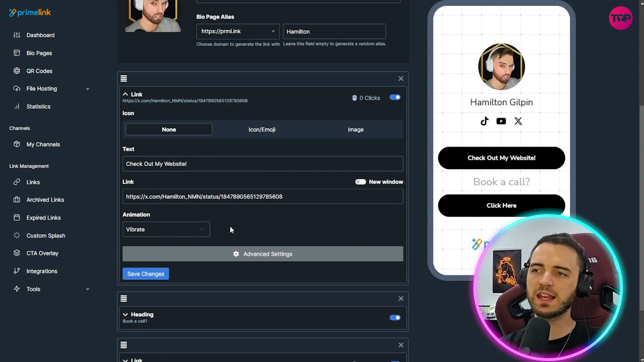Click the TOP badge at top right

click(621, 18)
